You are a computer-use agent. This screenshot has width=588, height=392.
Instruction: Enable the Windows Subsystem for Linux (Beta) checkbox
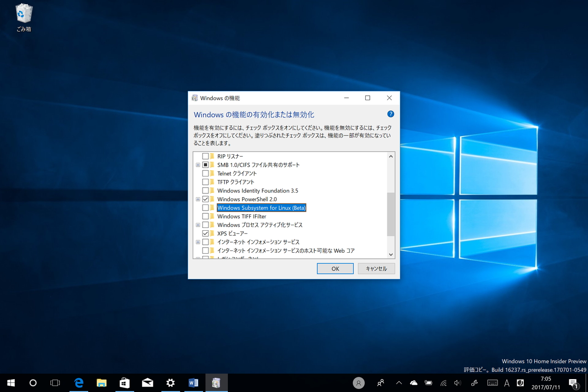206,207
